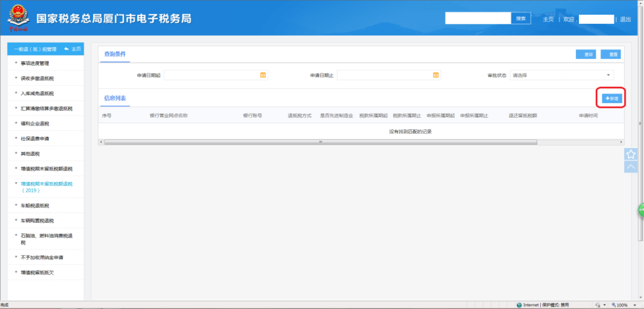Open 增值税期末留抵税额退税（2019）item

pos(47,187)
